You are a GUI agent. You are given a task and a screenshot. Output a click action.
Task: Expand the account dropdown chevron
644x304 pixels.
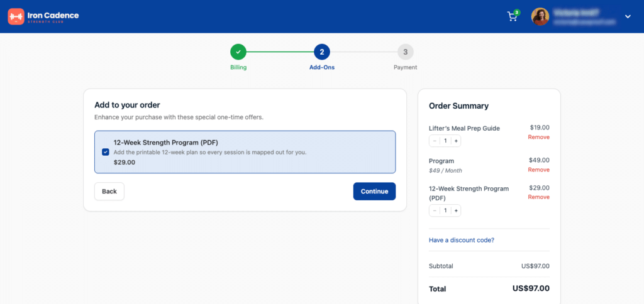628,16
